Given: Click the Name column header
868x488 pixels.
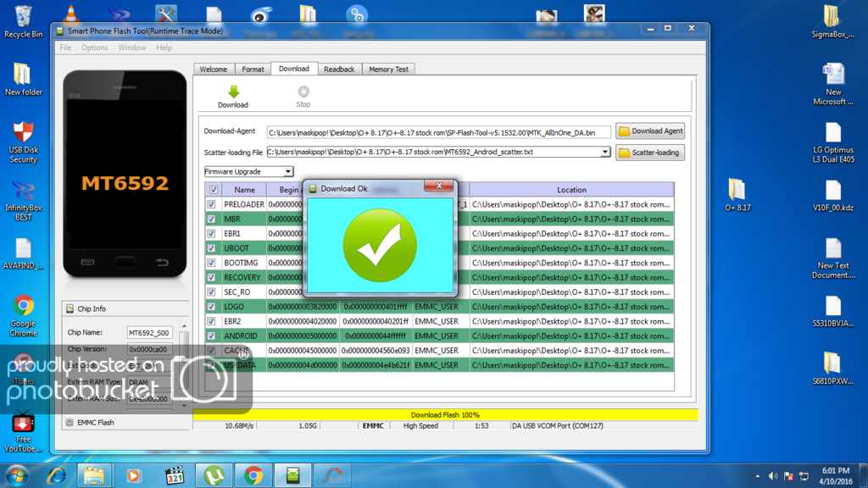Looking at the screenshot, I should coord(244,190).
